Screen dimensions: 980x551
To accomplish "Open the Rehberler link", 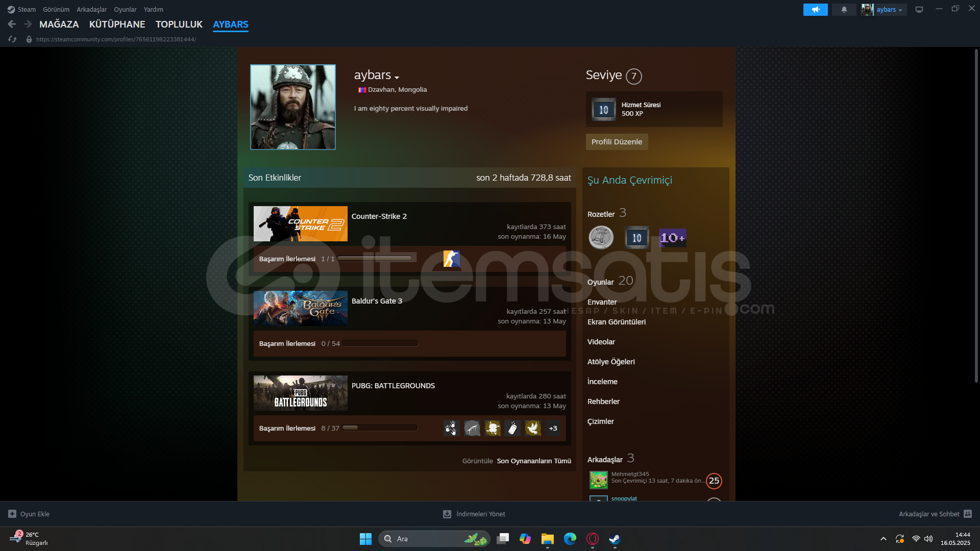I will (x=603, y=402).
